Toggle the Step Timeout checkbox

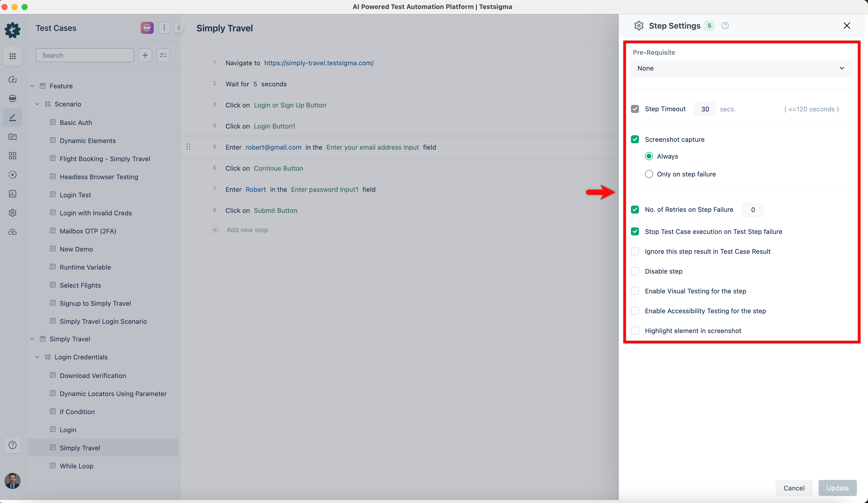pyautogui.click(x=635, y=109)
